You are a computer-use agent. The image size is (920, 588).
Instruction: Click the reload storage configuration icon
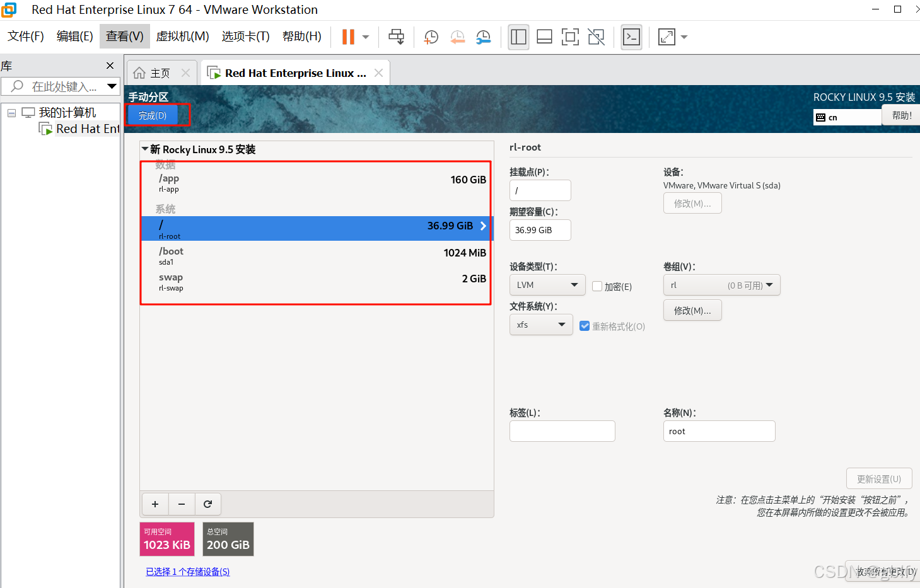pos(208,504)
